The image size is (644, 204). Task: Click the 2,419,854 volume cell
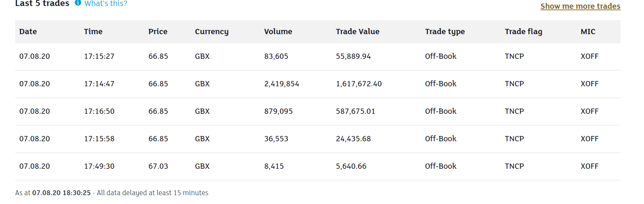[x=282, y=84]
